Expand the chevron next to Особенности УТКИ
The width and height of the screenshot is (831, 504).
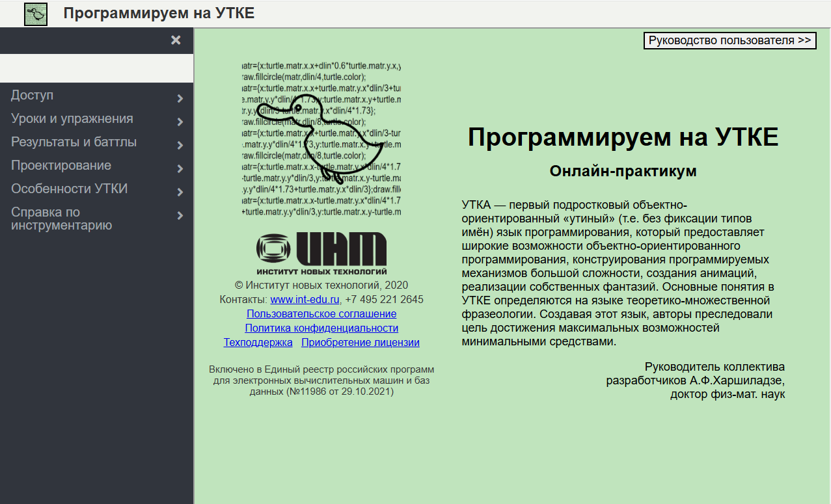pyautogui.click(x=180, y=192)
